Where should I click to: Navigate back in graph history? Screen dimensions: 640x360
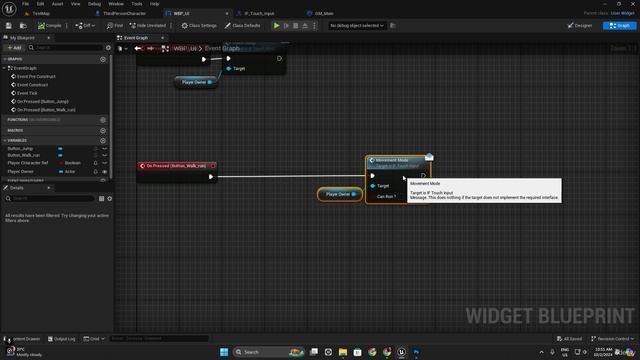click(x=138, y=49)
